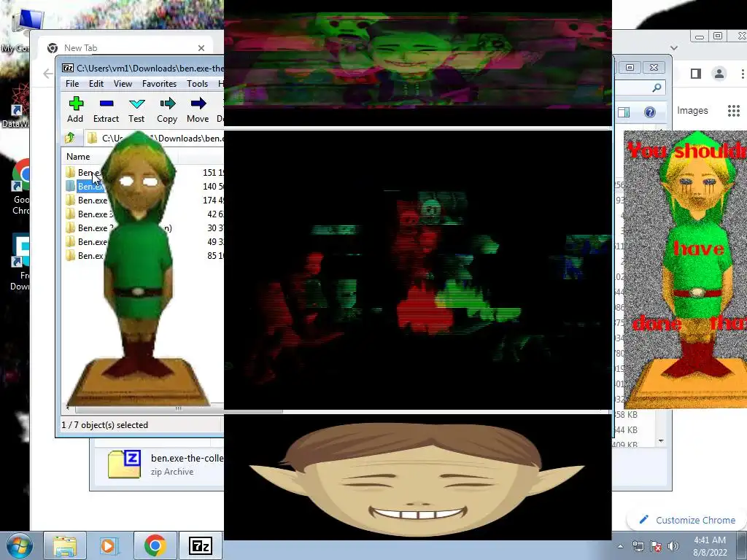
Task: Select the folder with size 151
Action: tap(143, 172)
